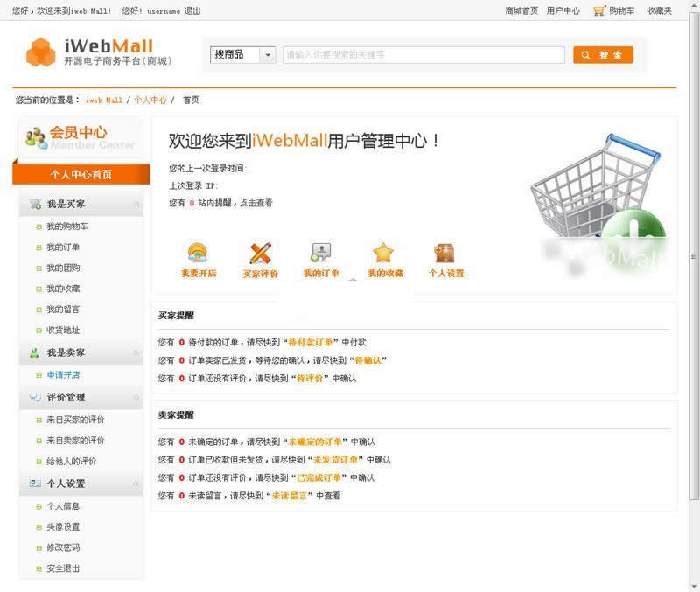This screenshot has width=700, height=592.
Task: Open the 我的收藏 star icon
Action: click(383, 253)
